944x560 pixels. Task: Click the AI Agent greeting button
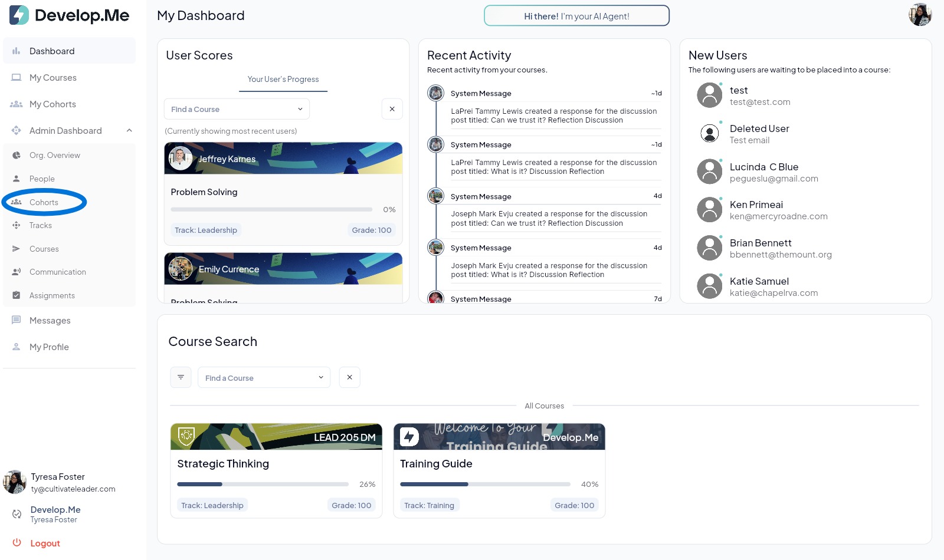(576, 16)
